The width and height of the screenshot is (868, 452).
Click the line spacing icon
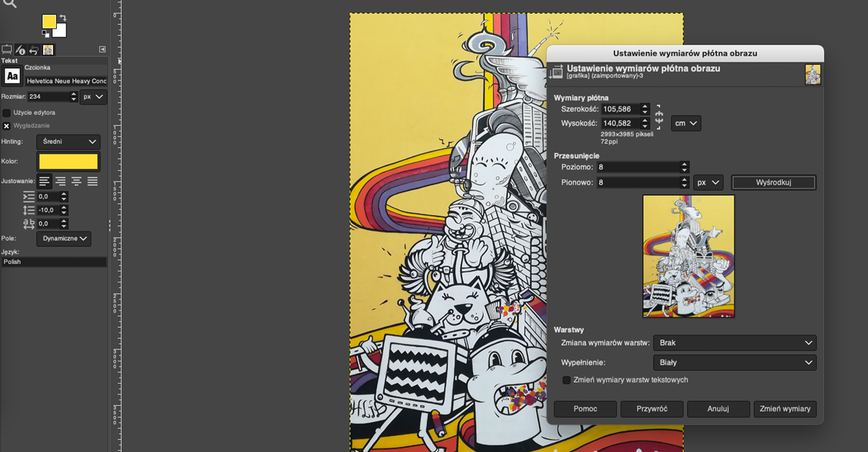tap(28, 210)
